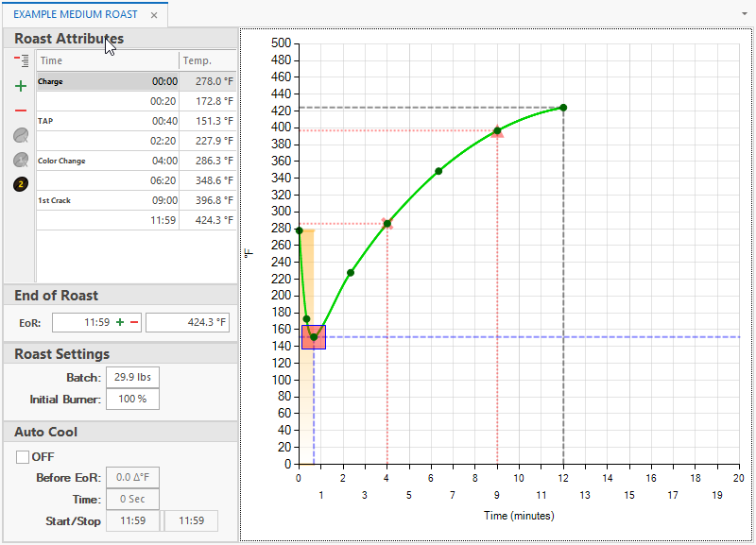Switch to EXAMPLE MEDIUM ROAST tab
The image size is (756, 545).
76,15
